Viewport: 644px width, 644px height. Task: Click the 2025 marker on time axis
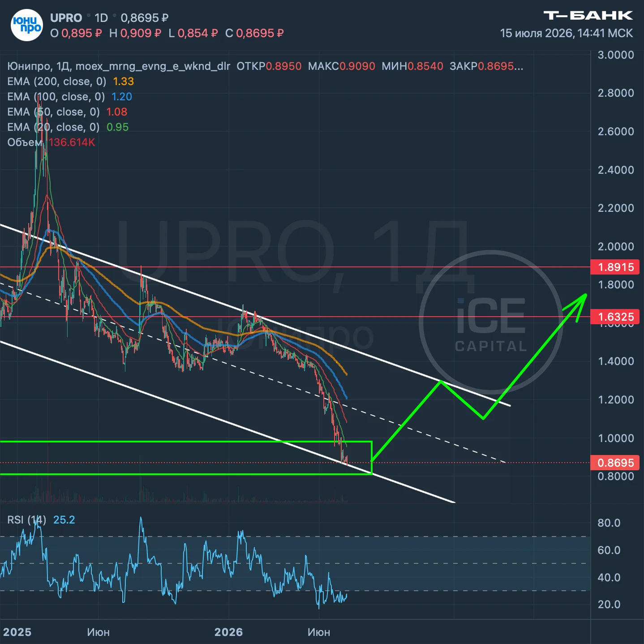17,632
